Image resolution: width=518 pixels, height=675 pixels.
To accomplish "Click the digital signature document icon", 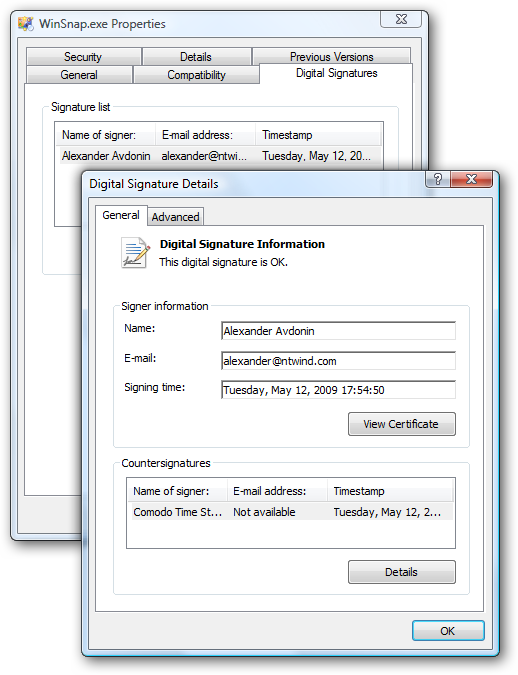I will coord(135,253).
